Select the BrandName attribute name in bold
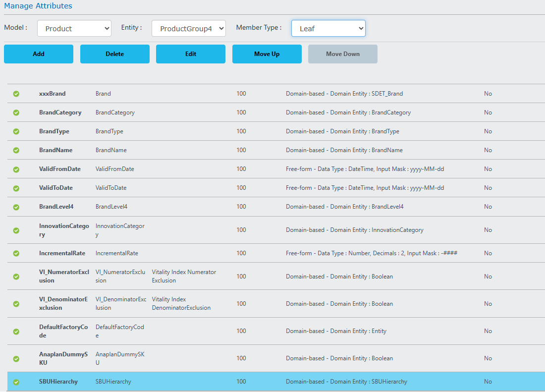Screen dimensions: 545x392 [x=55, y=150]
